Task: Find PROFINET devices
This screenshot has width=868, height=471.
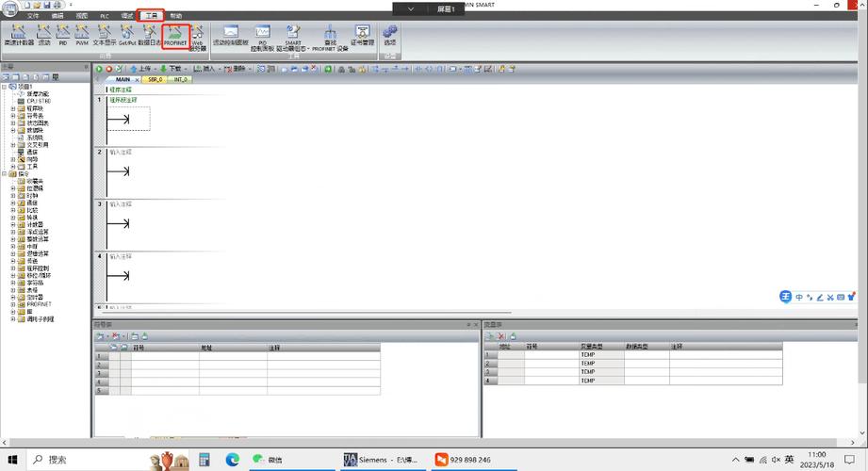Action: (x=330, y=38)
